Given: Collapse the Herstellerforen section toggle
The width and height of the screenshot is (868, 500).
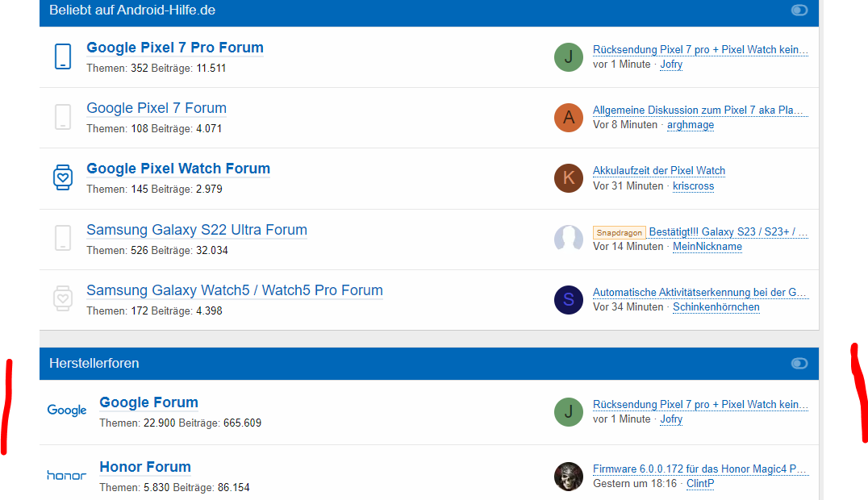Looking at the screenshot, I should (799, 363).
